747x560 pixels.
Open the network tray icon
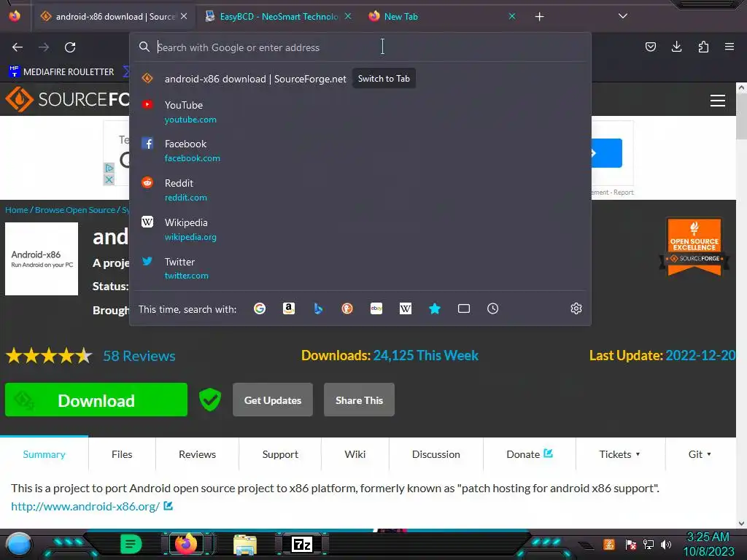pos(649,544)
